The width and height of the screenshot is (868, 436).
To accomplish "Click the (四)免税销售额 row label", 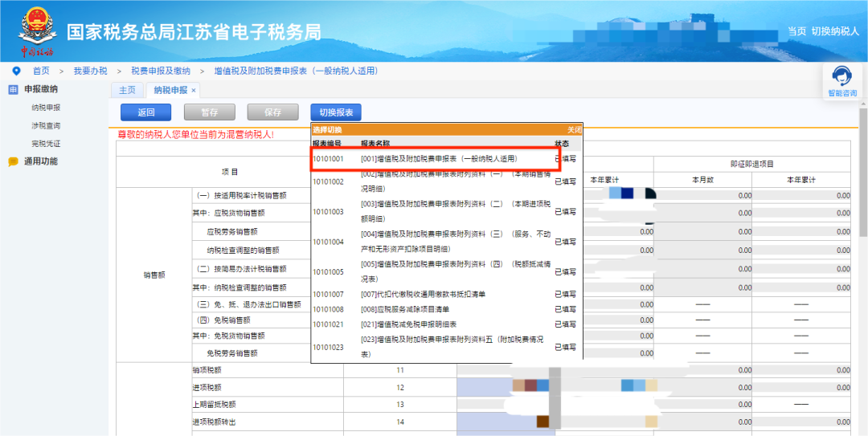I will tap(223, 320).
